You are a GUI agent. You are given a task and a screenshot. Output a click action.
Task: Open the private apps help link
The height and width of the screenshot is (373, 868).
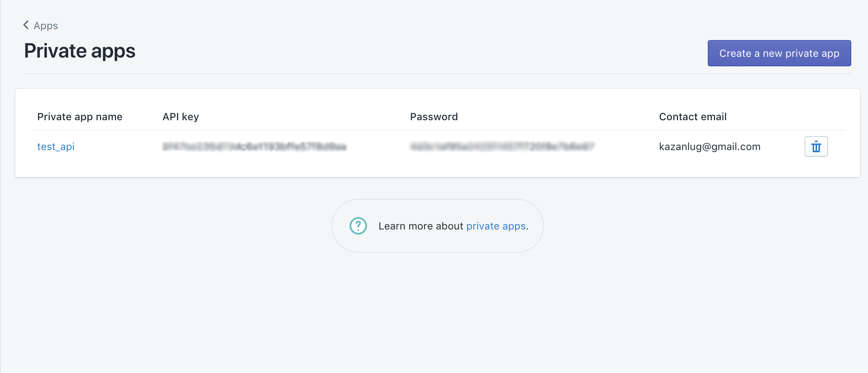click(496, 226)
